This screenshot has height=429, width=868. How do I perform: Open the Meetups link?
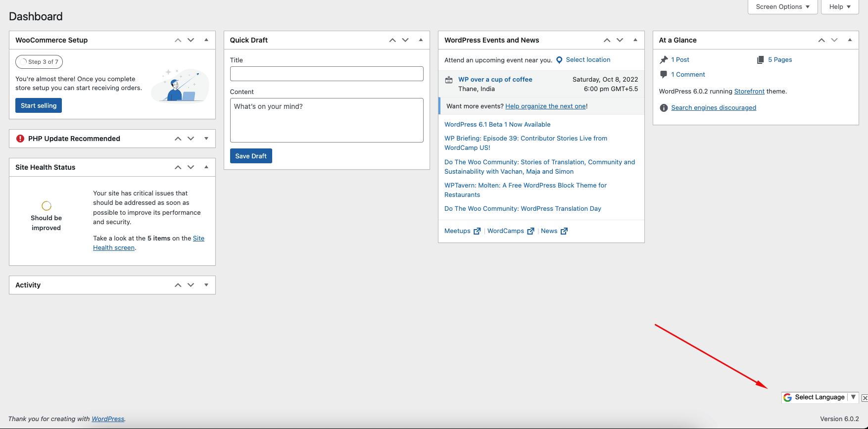click(457, 231)
